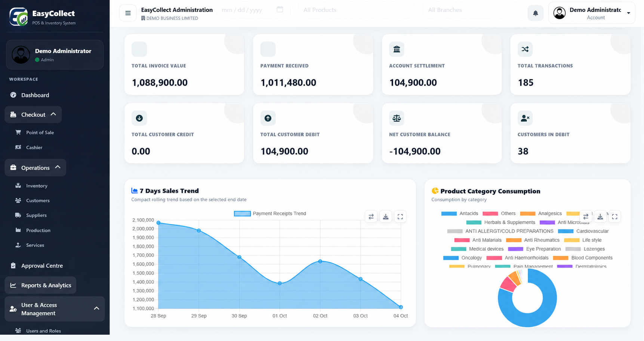
Task: Download the 7 Days Sales Trend chart
Action: point(386,217)
